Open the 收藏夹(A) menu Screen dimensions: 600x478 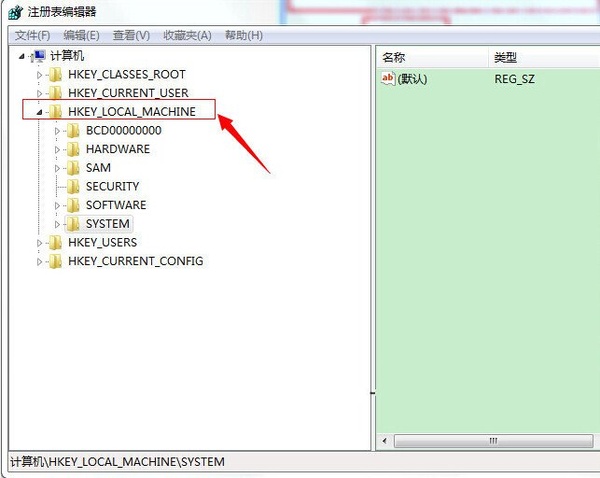[x=188, y=36]
